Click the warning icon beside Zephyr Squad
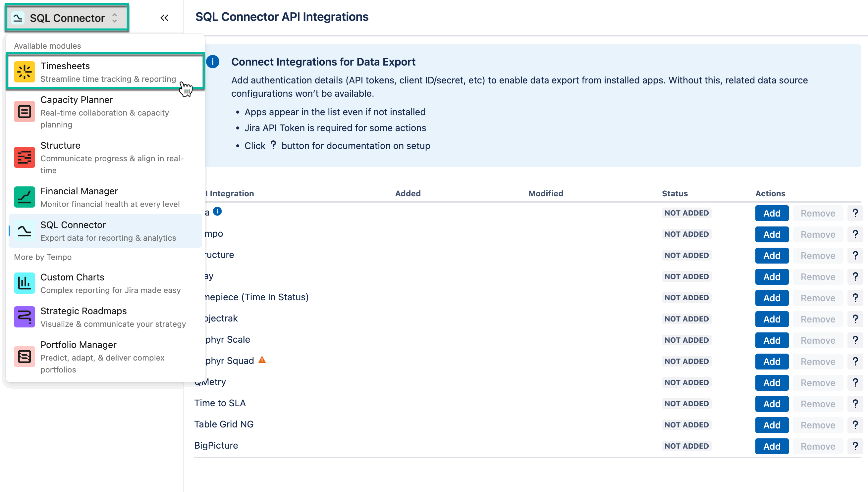Screen dimensions: 868x492 click(262, 360)
